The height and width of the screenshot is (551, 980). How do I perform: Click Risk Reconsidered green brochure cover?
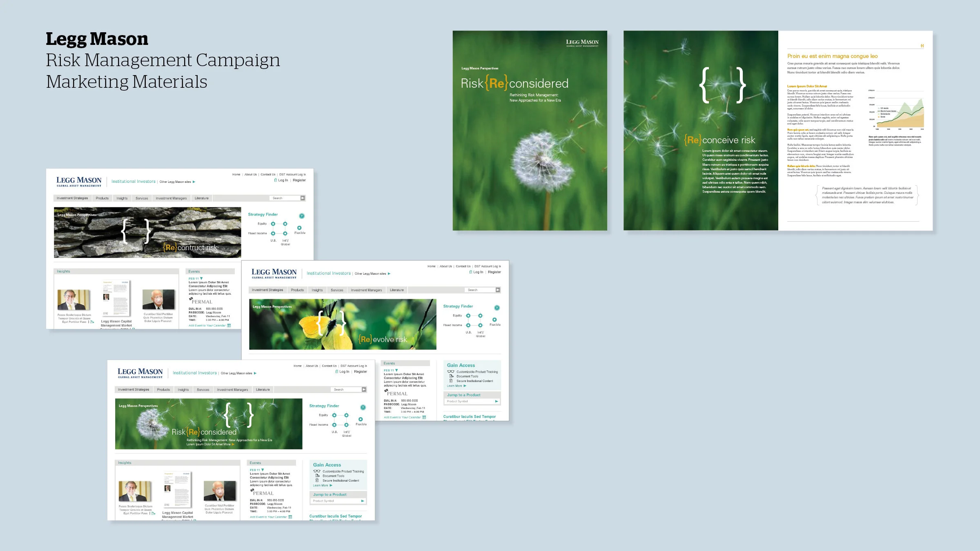[x=530, y=131]
